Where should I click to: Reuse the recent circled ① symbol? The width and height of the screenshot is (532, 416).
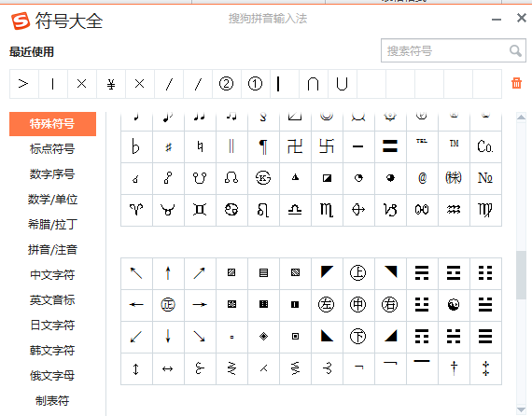(256, 84)
